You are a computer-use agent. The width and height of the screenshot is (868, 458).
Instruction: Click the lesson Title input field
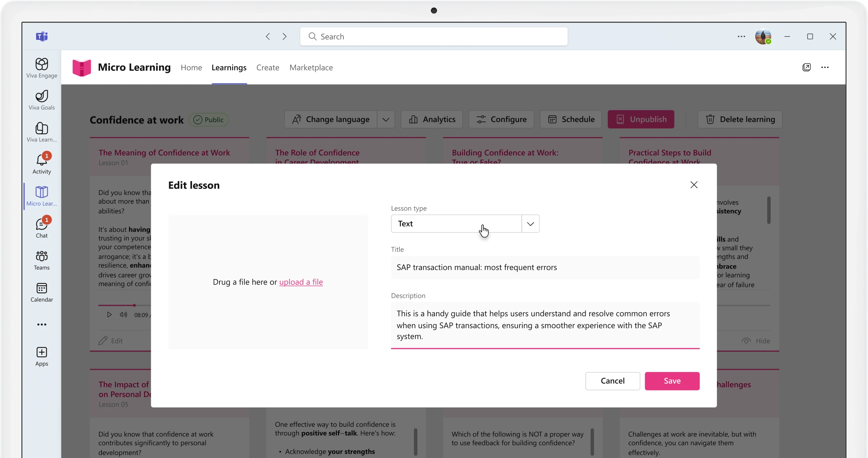545,267
